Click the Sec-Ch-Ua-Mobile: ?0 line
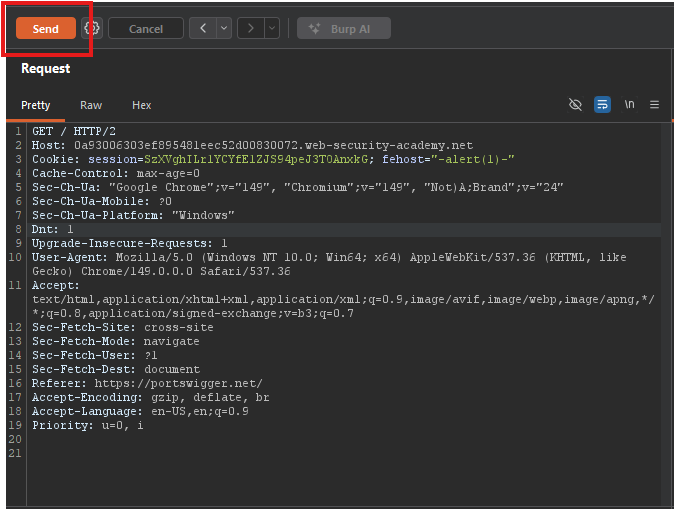The image size is (674, 509). (x=102, y=201)
